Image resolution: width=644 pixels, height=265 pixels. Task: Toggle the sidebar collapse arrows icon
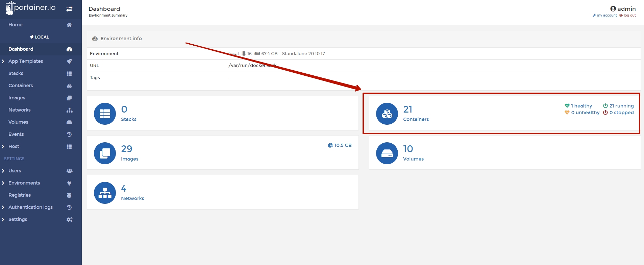coord(69,9)
